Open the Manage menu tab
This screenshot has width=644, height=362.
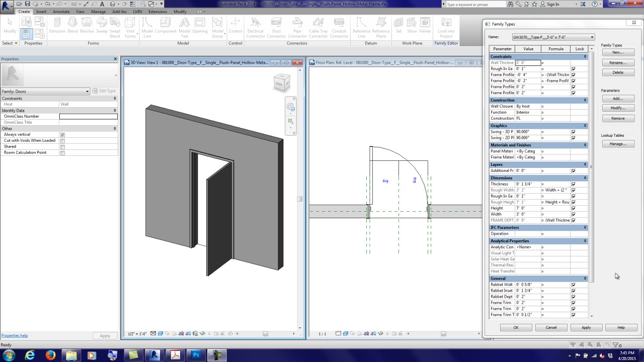coord(98,12)
